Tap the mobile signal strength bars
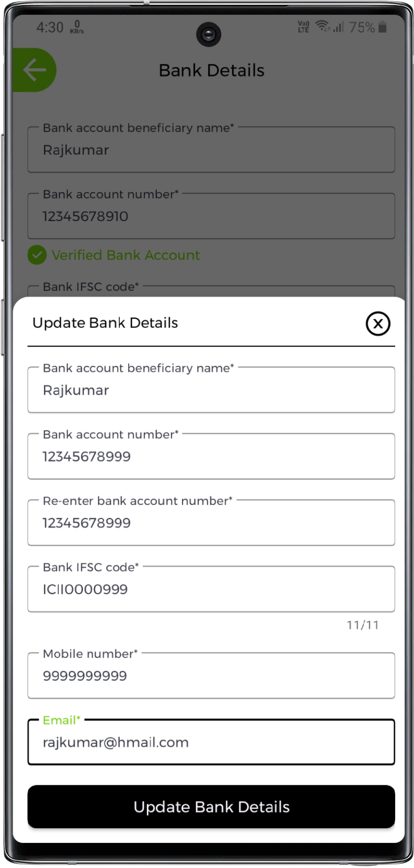The height and width of the screenshot is (868, 414). coord(338,27)
